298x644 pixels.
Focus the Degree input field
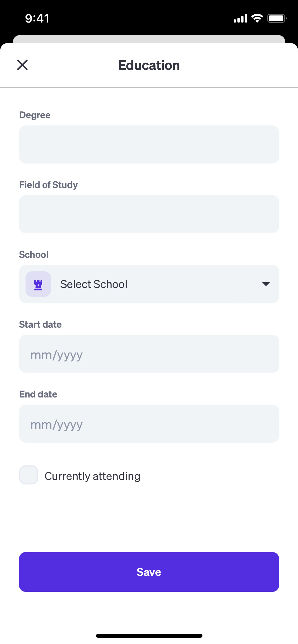click(149, 145)
